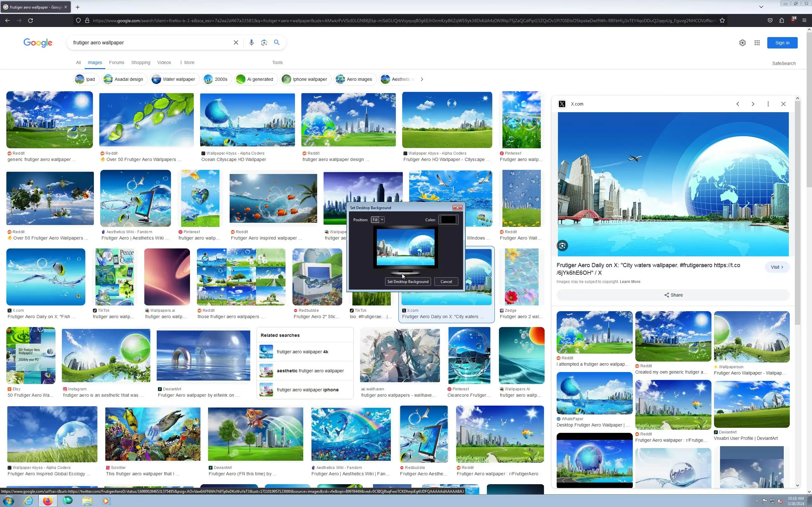Open the Ocean Cityscape HD Wallpaper thumbnail

(247, 120)
